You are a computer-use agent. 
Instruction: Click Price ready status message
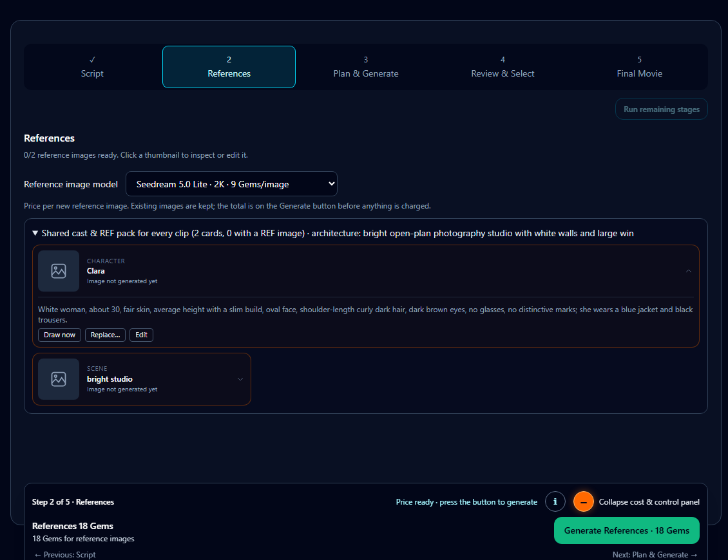(466, 502)
